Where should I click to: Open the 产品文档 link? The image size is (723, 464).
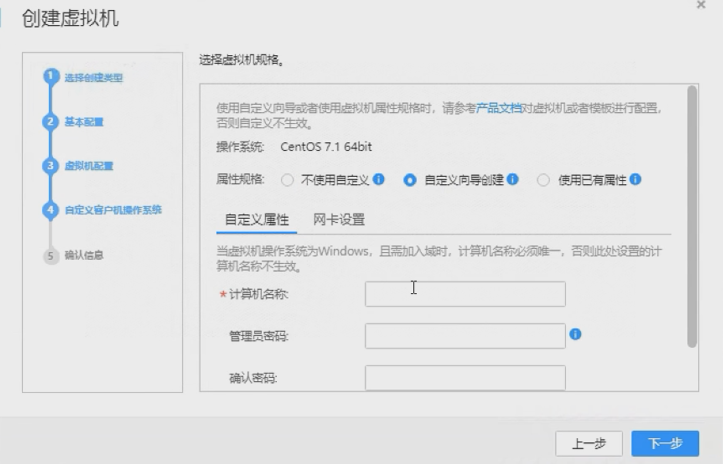[498, 109]
